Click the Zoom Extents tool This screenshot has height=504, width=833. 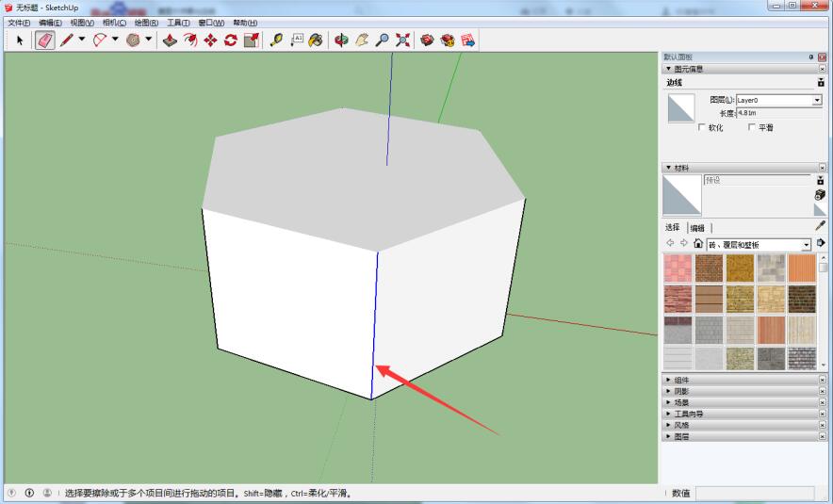tap(402, 40)
